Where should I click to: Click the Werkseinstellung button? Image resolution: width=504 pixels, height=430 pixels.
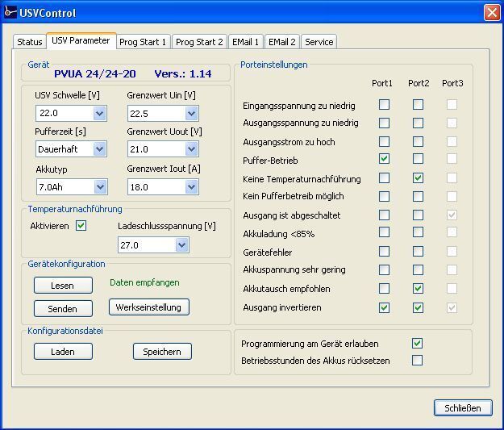coord(149,307)
